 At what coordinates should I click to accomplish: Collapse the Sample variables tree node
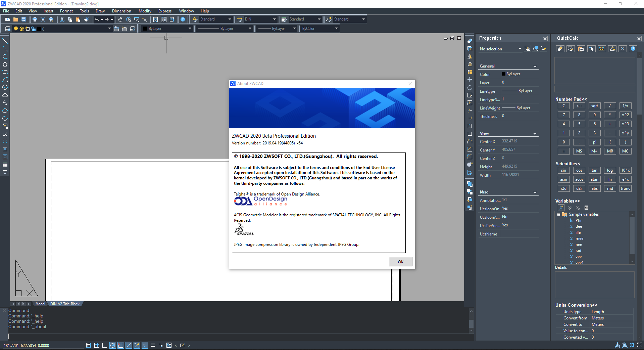click(558, 215)
